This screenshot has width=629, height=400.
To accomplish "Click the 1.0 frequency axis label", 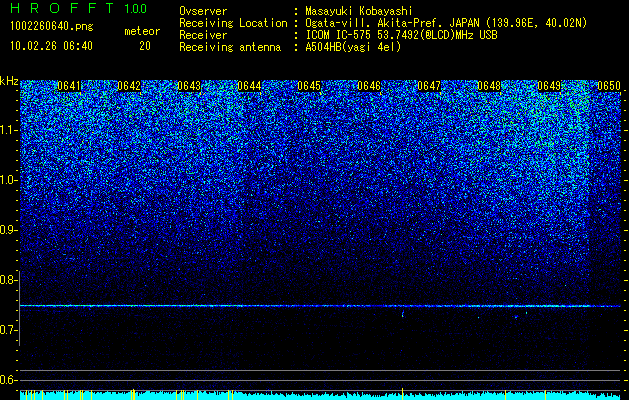I will pyautogui.click(x=9, y=180).
